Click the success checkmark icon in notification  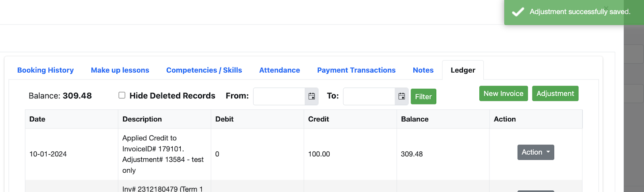pyautogui.click(x=518, y=12)
